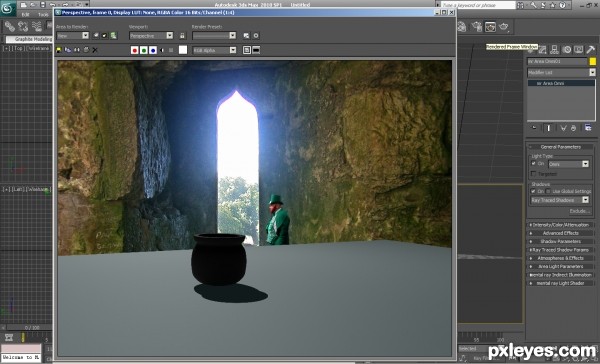Enable the Targeted checkbox
This screenshot has height=364, width=600.
533,174
